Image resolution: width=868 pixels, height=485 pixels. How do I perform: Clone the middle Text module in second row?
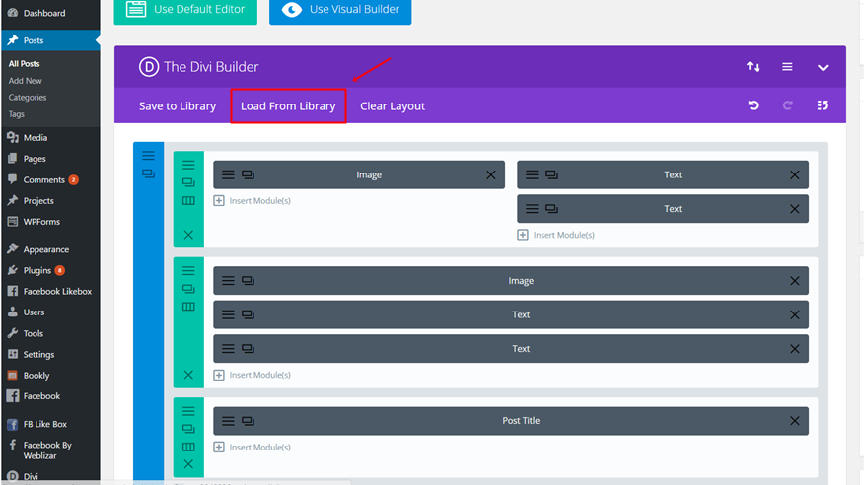pyautogui.click(x=248, y=314)
